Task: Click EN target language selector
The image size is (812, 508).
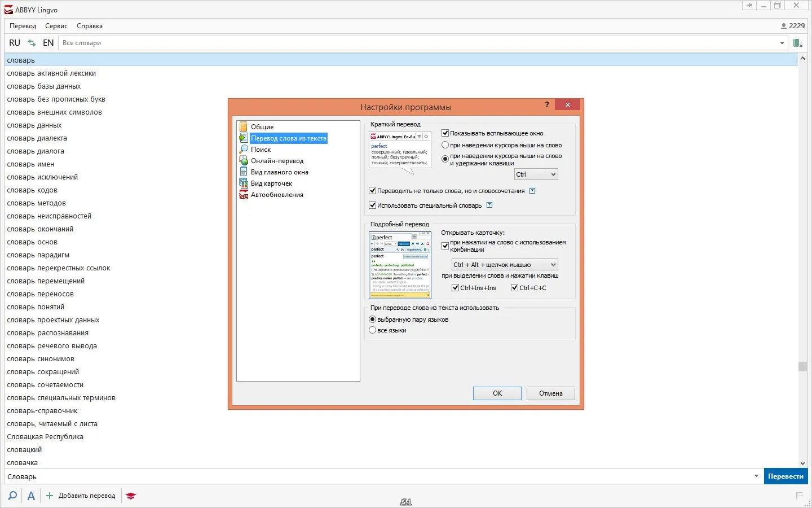Action: (48, 43)
